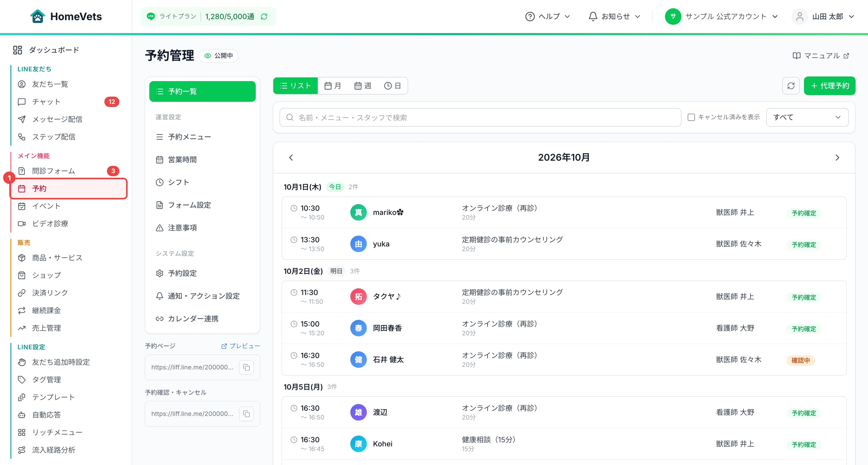Open タグ管理 in the sidebar
The height and width of the screenshot is (465, 868).
[x=68, y=380]
